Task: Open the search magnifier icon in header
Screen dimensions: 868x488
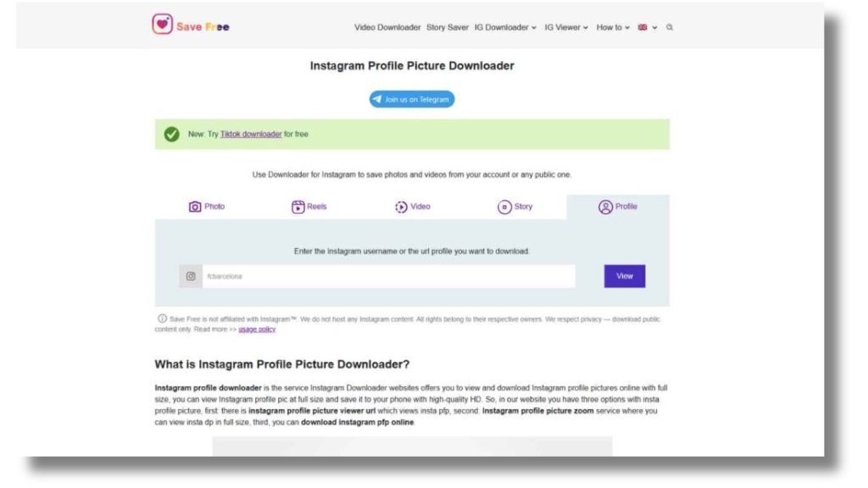Action: (670, 27)
